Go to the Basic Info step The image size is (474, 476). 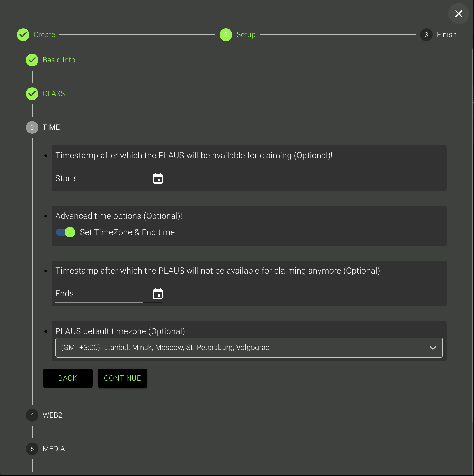(x=59, y=60)
